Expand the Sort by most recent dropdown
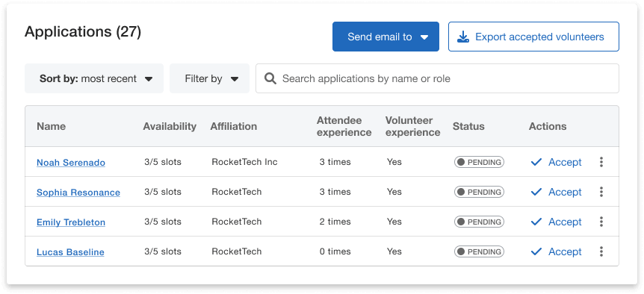The width and height of the screenshot is (644, 294). tap(94, 78)
